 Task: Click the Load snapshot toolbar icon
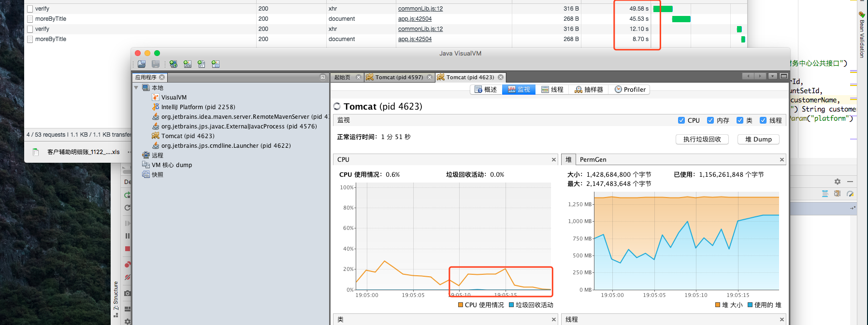click(142, 64)
